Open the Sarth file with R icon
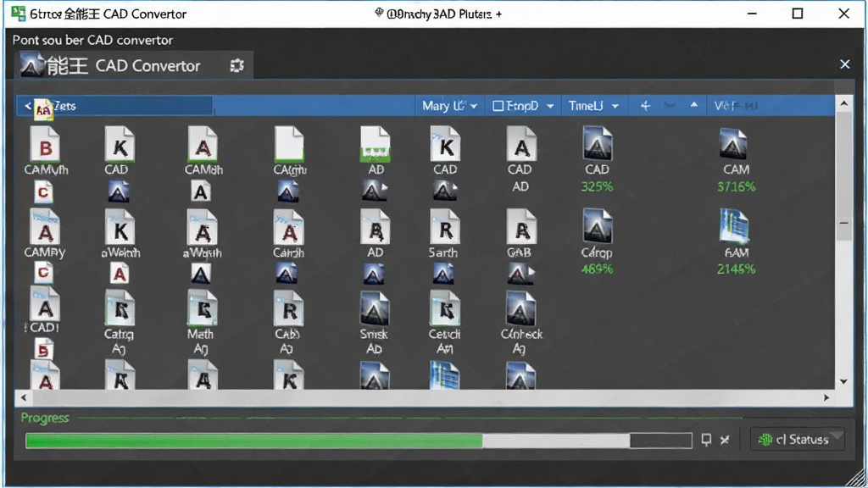The width and height of the screenshot is (868, 488). [443, 234]
